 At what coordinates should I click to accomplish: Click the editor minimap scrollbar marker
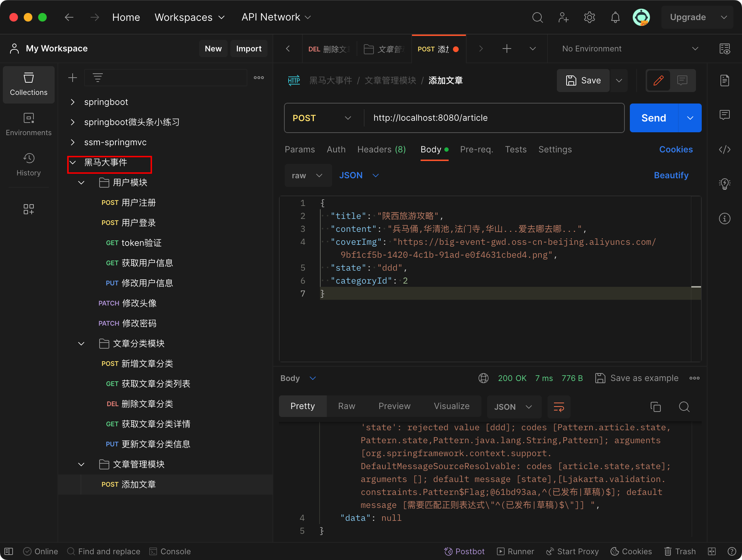tap(696, 287)
